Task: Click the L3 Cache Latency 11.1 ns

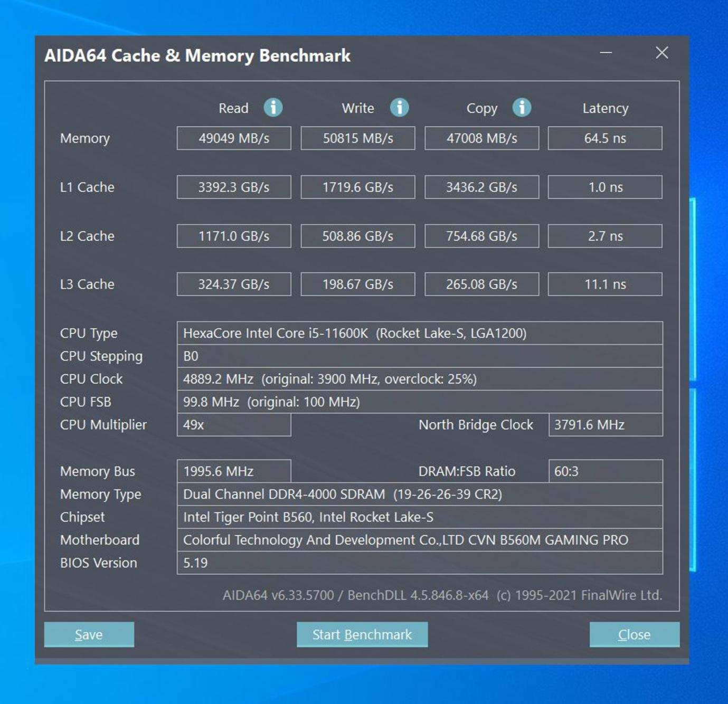Action: coord(605,284)
